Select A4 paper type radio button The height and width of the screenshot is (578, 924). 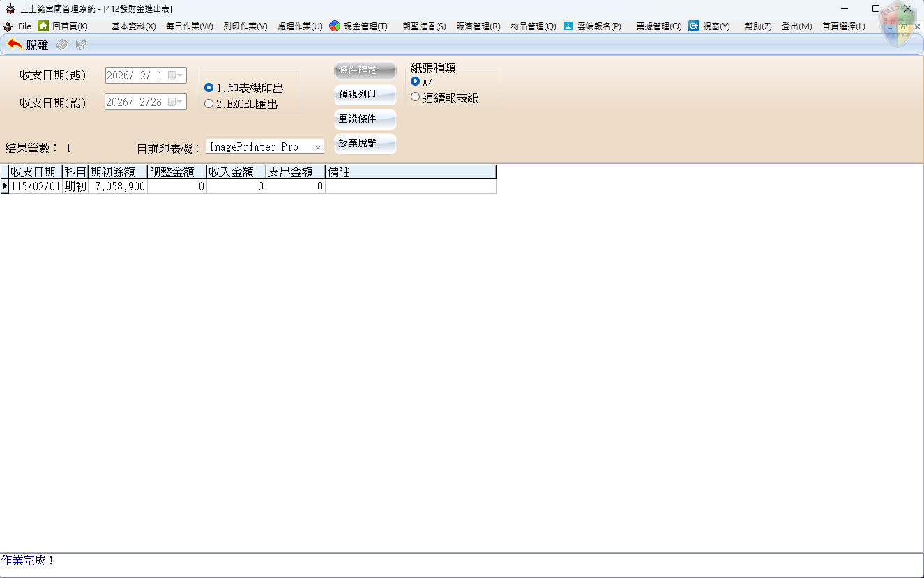coord(416,82)
